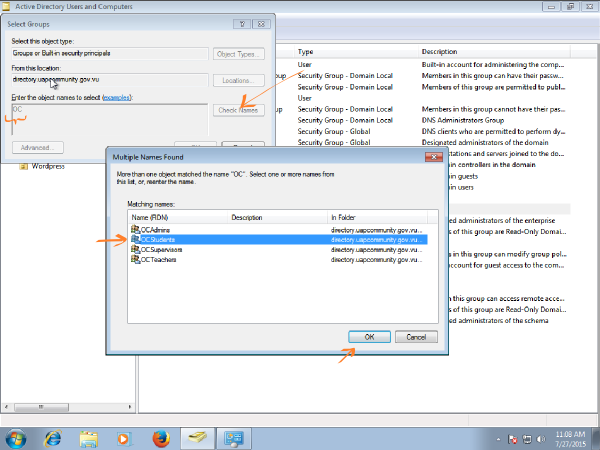Click the taskbar clock and date
Image resolution: width=600 pixels, height=450 pixels.
(570, 439)
